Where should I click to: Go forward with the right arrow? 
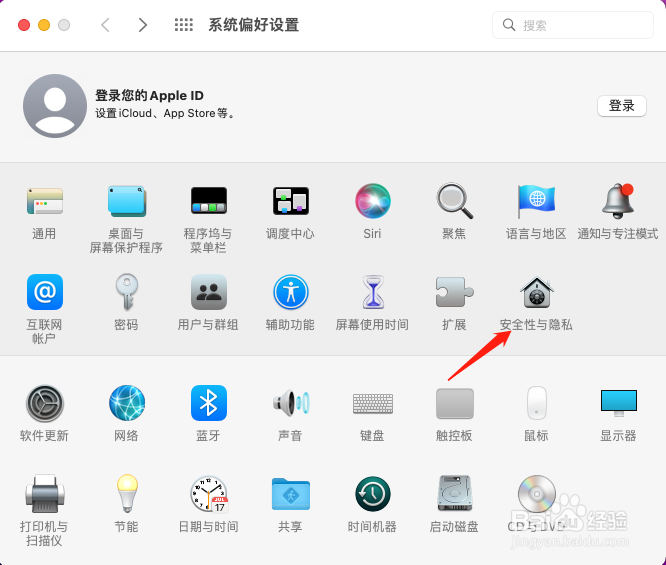[143, 25]
